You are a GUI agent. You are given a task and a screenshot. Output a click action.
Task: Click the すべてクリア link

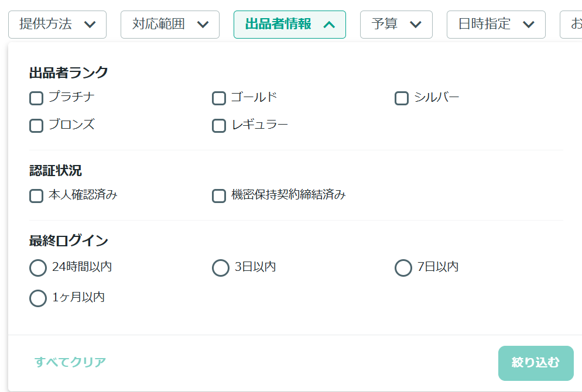point(70,362)
